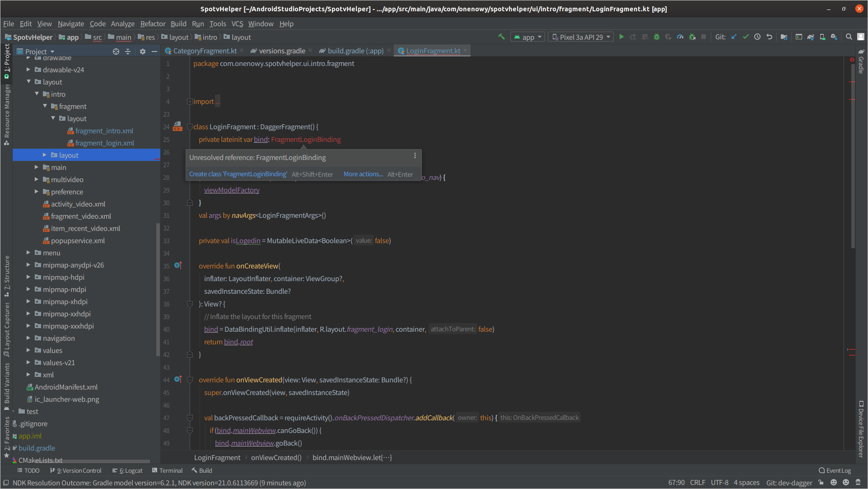
Task: Open Search Everywhere magnifier icon
Action: (849, 37)
